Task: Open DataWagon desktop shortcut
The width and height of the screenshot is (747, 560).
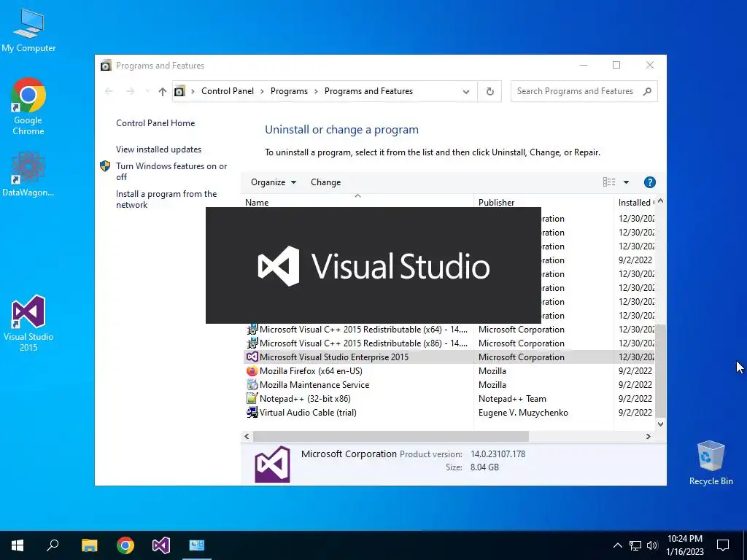Action: 28,174
